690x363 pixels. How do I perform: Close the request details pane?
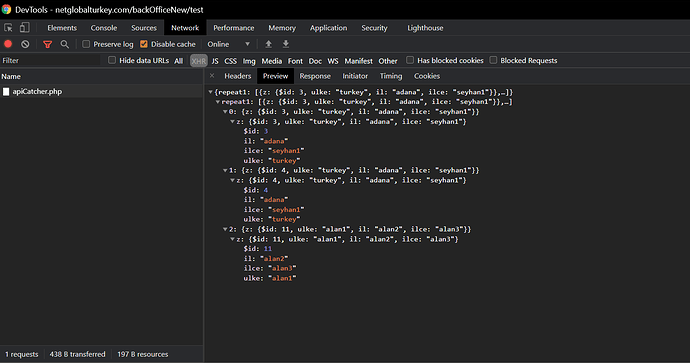[x=212, y=76]
